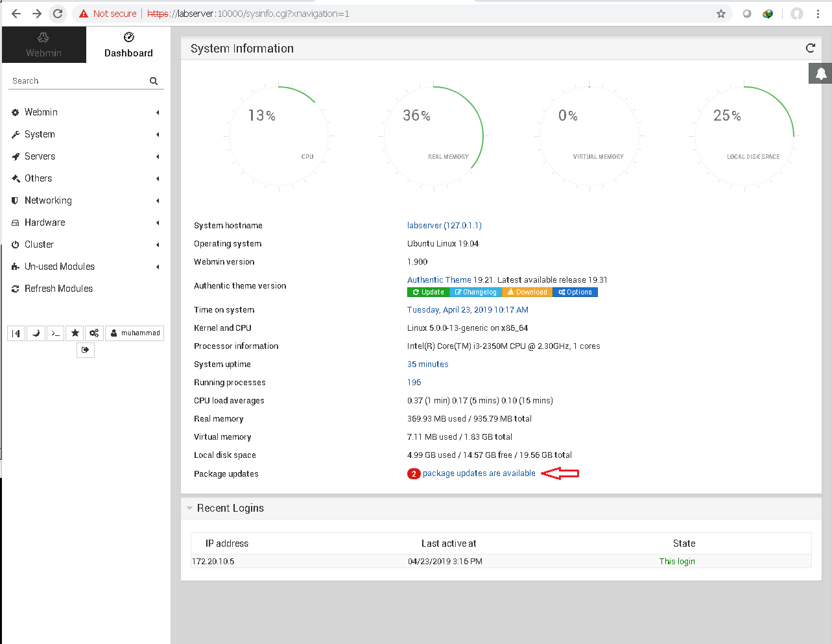
Task: Click the CPU 13% usage gauge
Action: click(279, 136)
